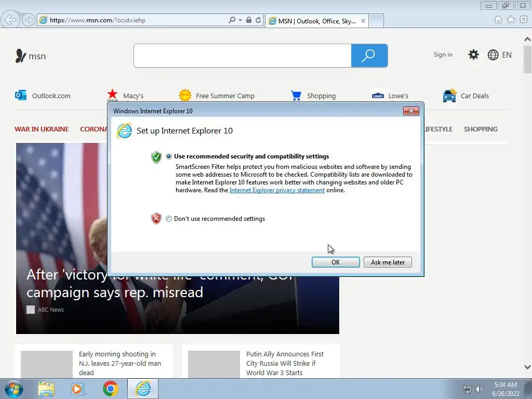The width and height of the screenshot is (532, 399).
Task: Click the security lock icon in address bar
Action: click(x=249, y=20)
